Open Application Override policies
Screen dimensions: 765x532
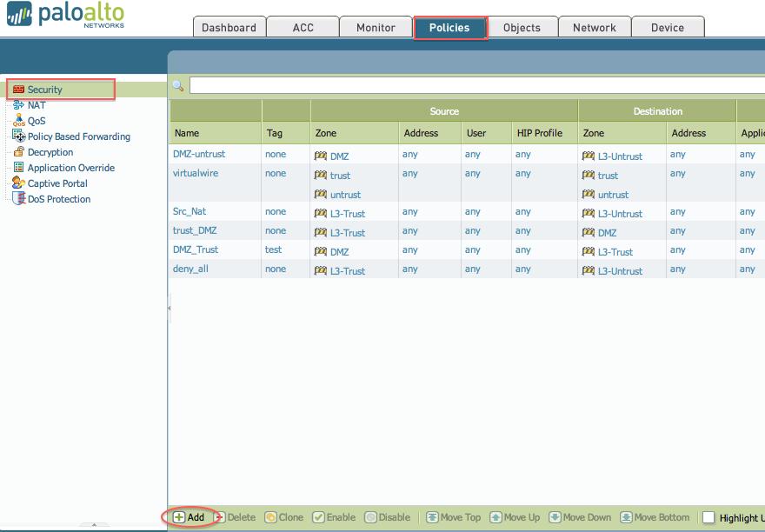tap(71, 168)
